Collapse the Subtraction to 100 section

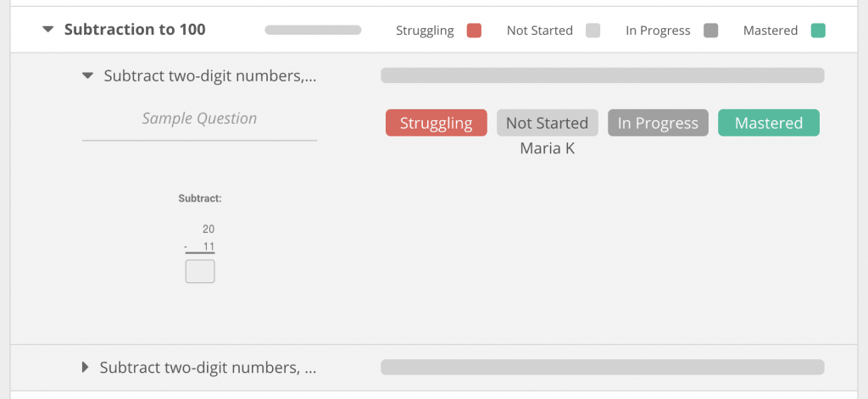48,30
